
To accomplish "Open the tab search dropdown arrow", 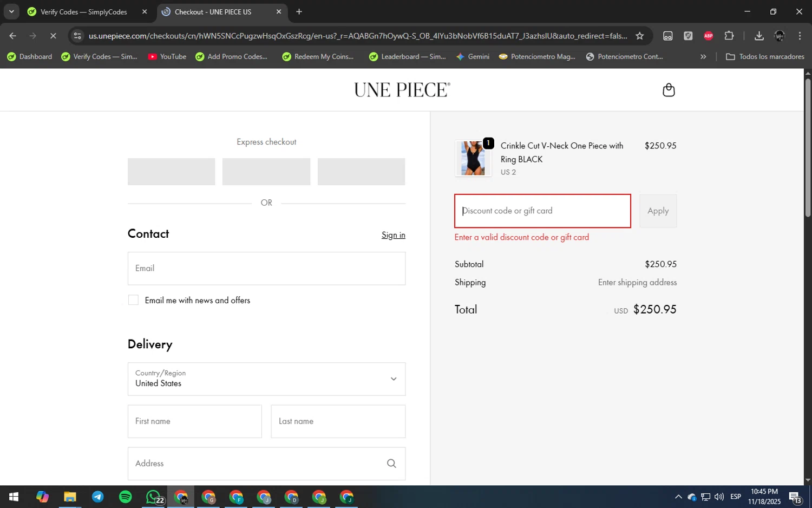I will 11,11.
